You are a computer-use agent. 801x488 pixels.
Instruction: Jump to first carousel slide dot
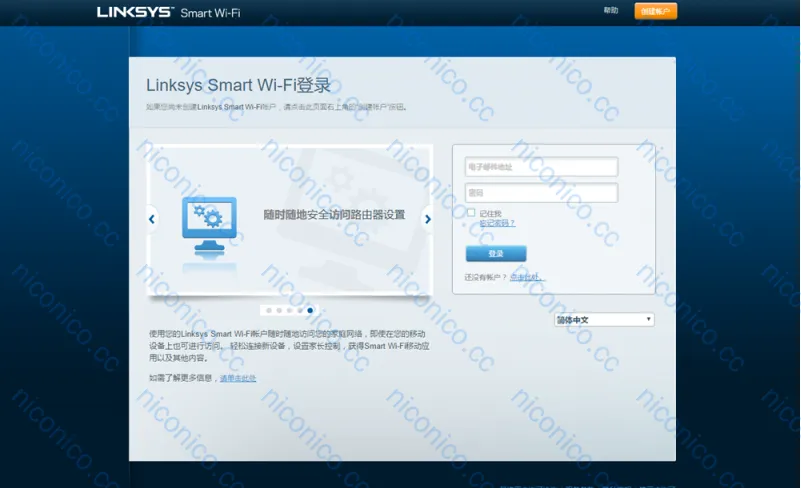(x=269, y=310)
